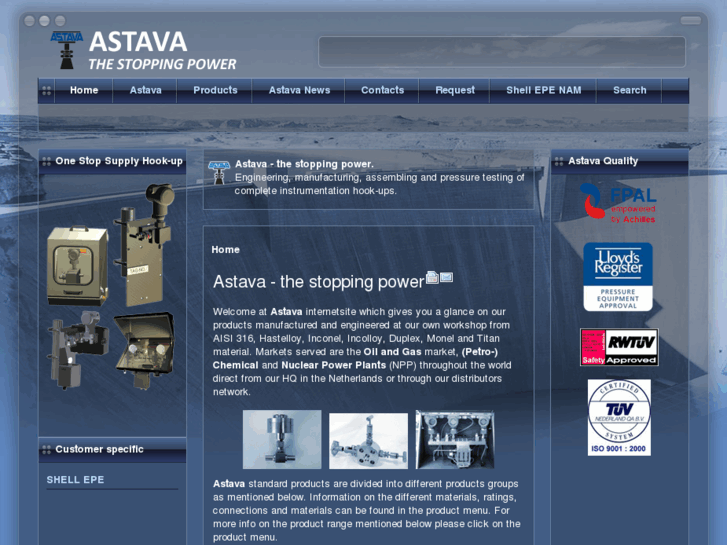Click the email envelope icon beside title

[x=446, y=277]
